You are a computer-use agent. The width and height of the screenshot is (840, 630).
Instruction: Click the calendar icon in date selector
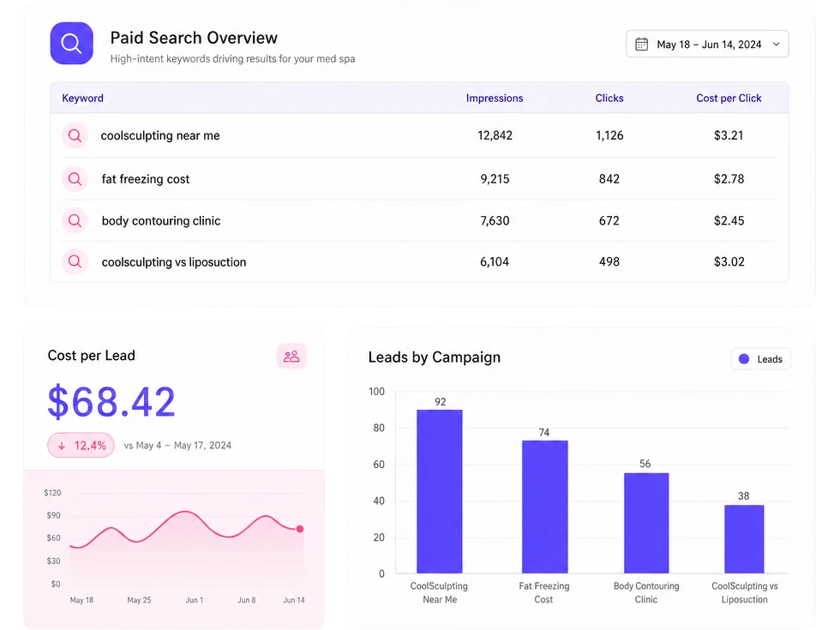641,44
